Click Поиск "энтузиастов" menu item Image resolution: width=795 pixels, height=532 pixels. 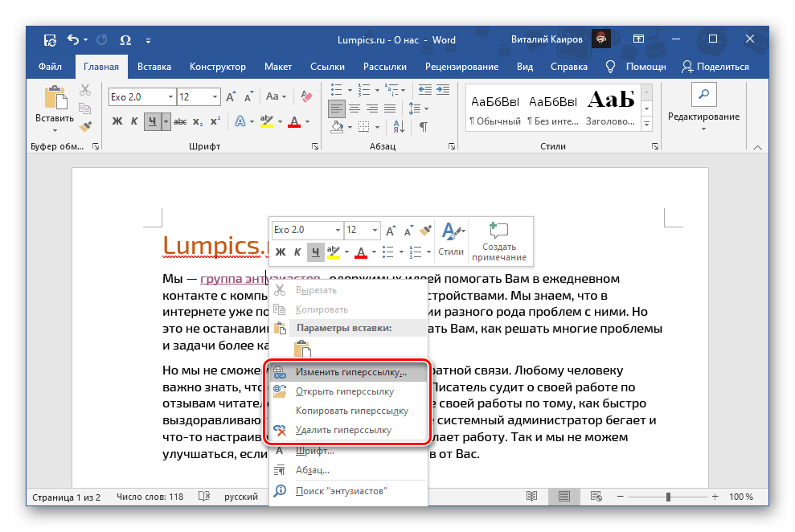coord(347,490)
